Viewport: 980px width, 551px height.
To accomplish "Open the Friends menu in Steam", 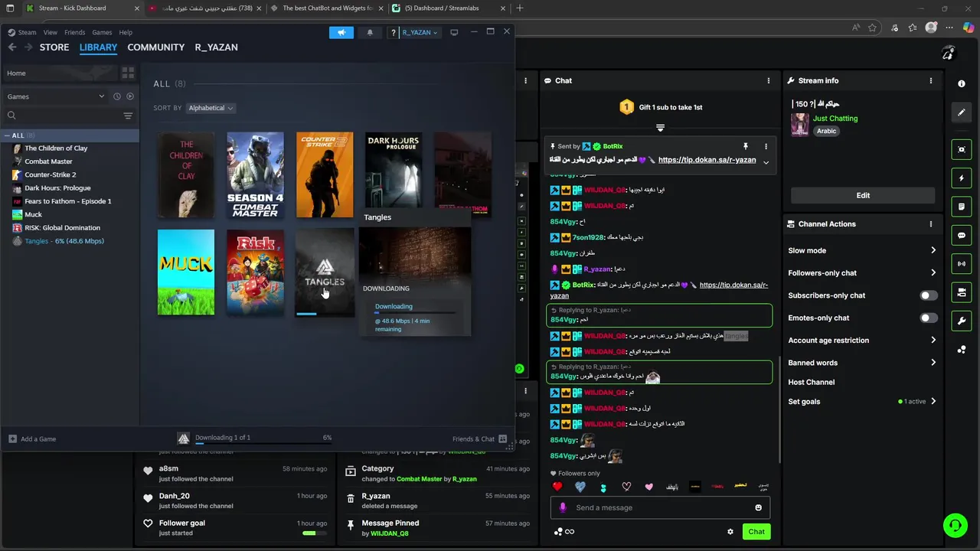I will click(x=74, y=32).
